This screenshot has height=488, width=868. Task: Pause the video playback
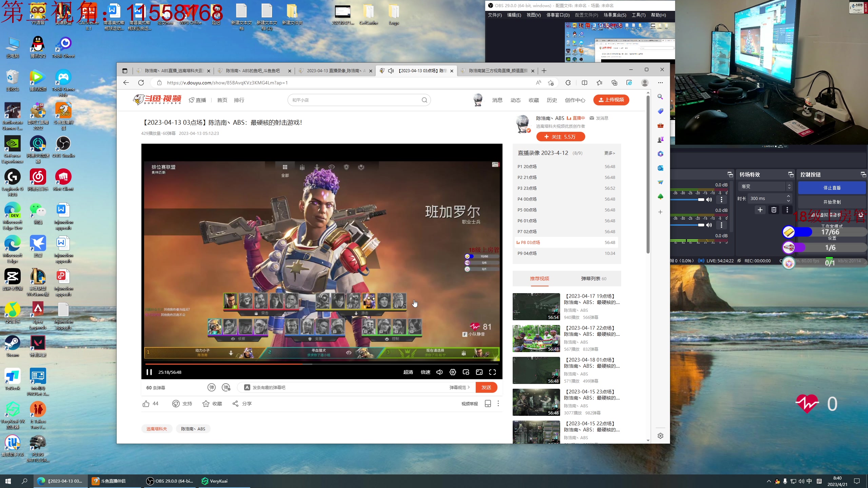tap(149, 372)
